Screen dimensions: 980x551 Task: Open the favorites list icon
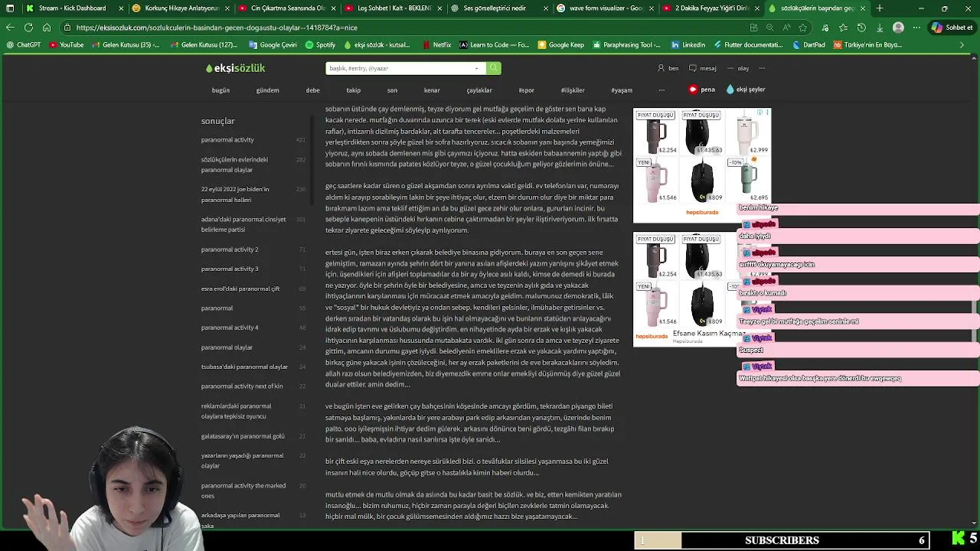pyautogui.click(x=844, y=28)
